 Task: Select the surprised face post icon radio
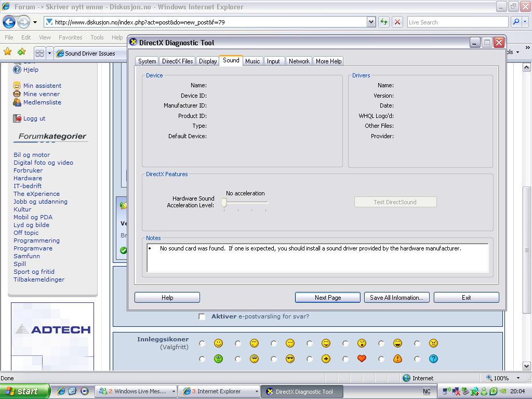[345, 343]
